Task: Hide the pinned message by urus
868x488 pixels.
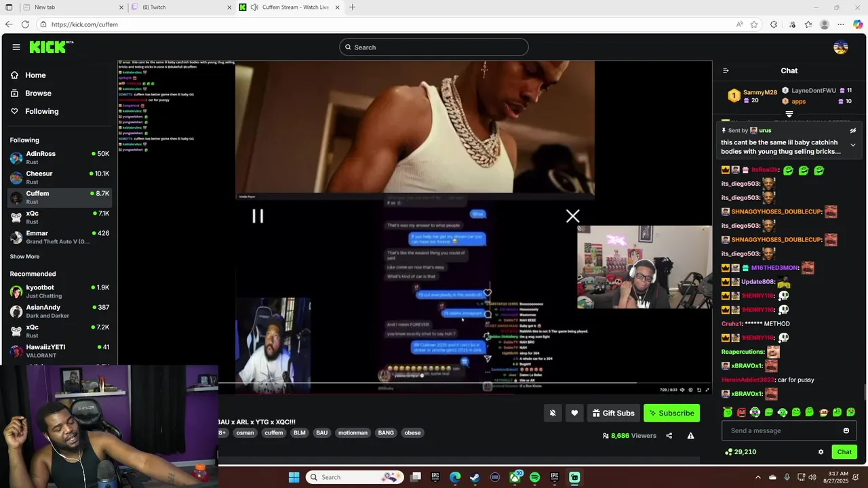Action: [853, 131]
